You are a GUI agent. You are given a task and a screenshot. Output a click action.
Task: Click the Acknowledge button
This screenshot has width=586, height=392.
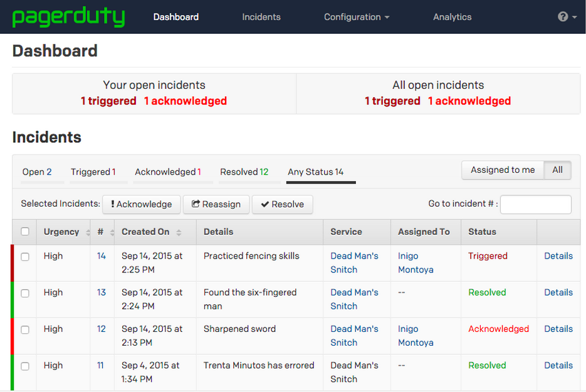141,204
